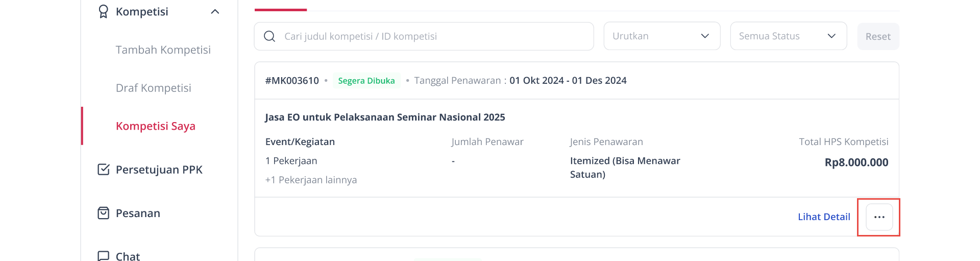Viewport: 980px width, 261px height.
Task: Open the Urutkan sort dropdown
Action: 662,36
